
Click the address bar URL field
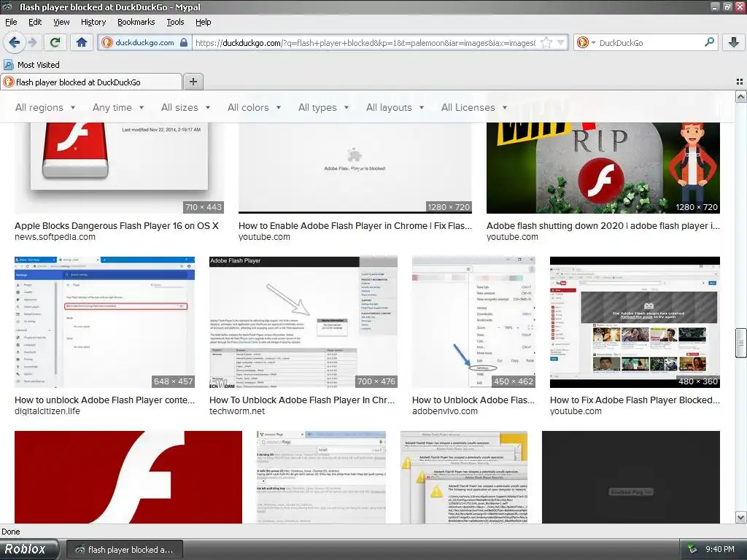(365, 43)
